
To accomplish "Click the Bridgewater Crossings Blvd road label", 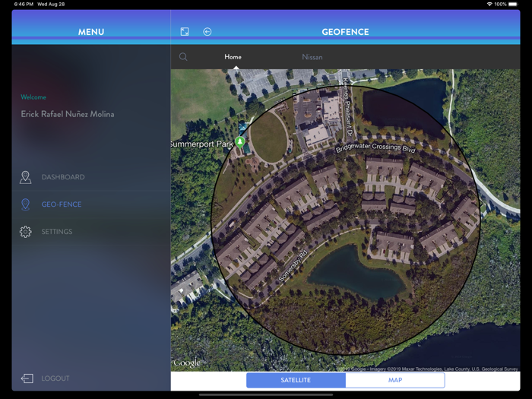I will pyautogui.click(x=375, y=147).
